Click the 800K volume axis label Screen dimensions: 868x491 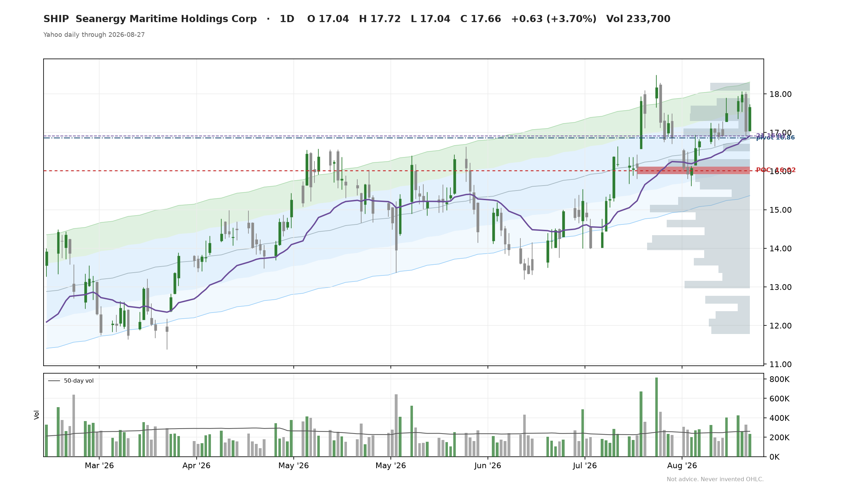pos(779,379)
